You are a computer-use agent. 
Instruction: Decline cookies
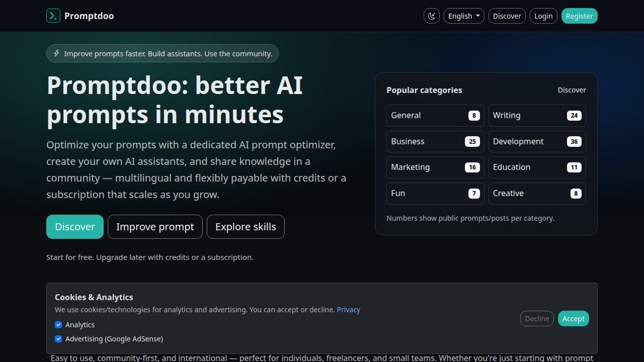[x=537, y=319]
